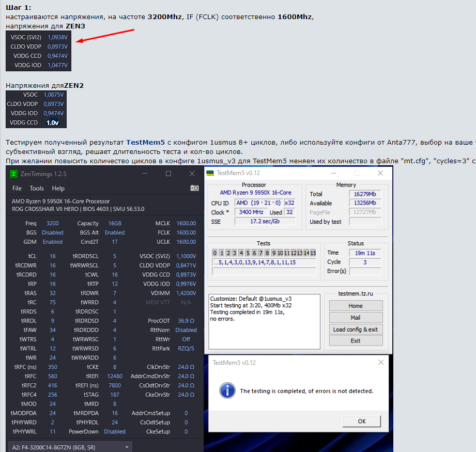
Task: Click the TestMem5 log text box
Action: click(264, 321)
